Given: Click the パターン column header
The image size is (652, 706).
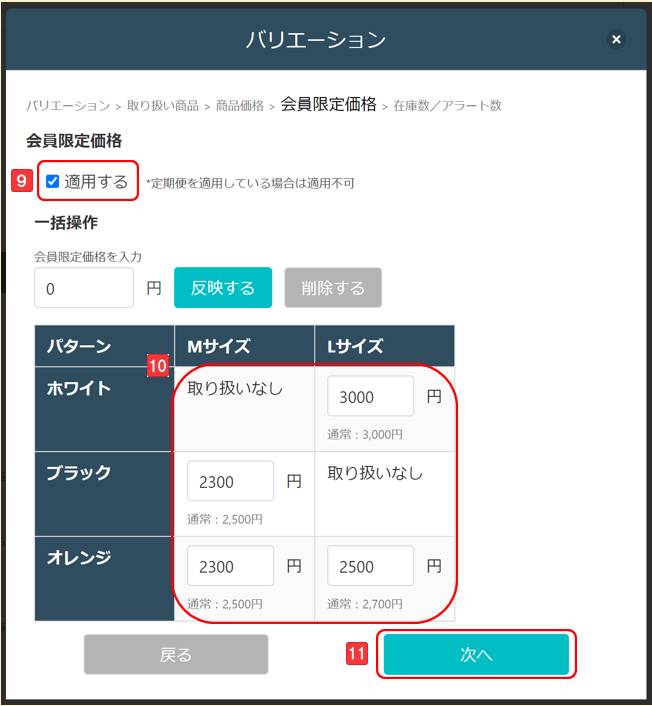Looking at the screenshot, I should click(104, 346).
